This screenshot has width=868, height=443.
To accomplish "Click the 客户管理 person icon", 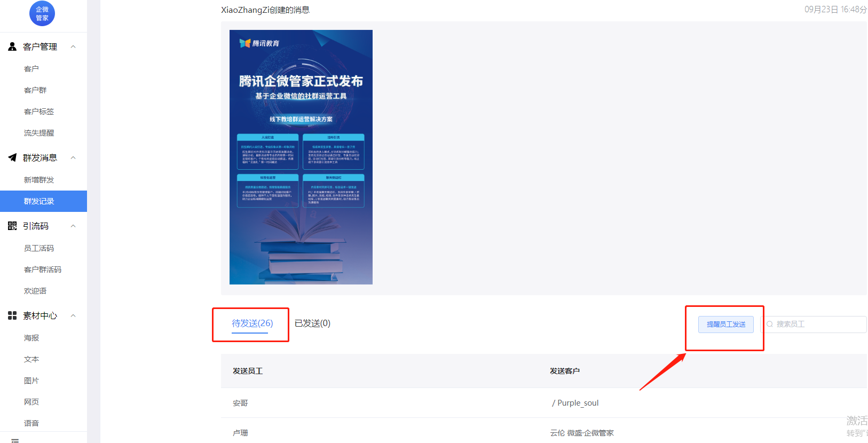I will 12,46.
